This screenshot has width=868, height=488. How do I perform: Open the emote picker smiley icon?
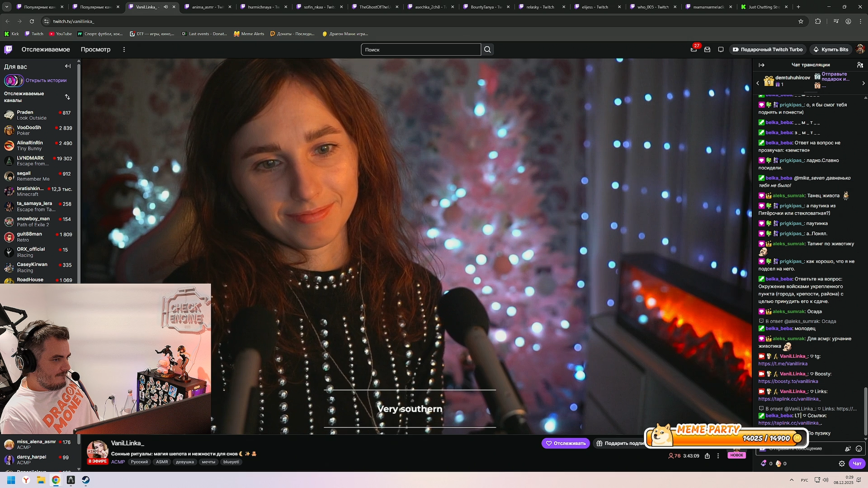[859, 449]
